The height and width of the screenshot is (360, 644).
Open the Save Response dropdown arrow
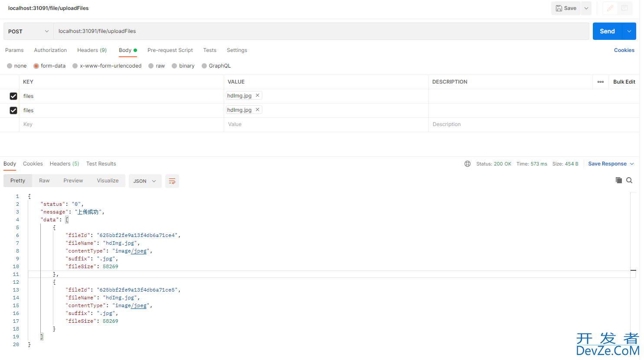632,164
